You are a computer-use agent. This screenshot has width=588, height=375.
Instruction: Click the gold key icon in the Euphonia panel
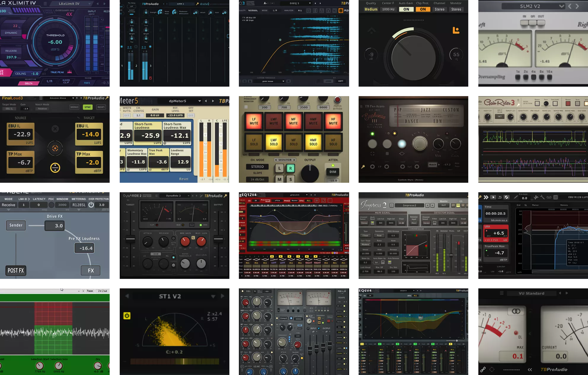pyautogui.click(x=363, y=167)
